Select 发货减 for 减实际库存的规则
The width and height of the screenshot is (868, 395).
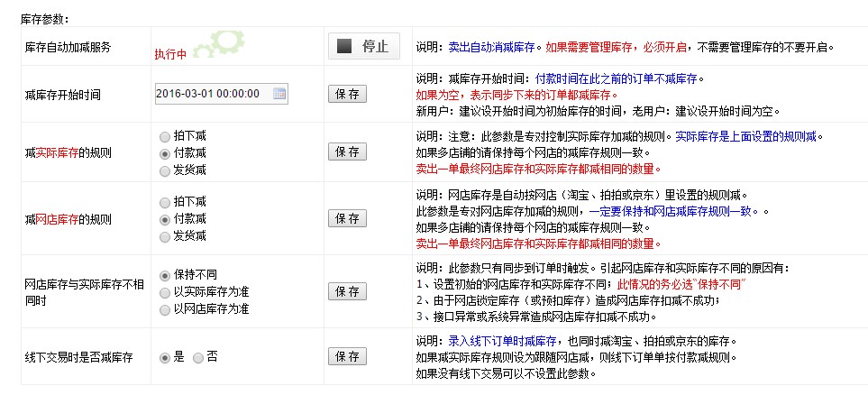(164, 170)
